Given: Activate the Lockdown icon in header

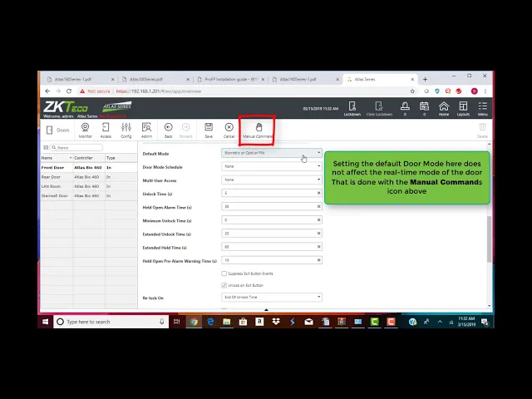Looking at the screenshot, I should 352,108.
